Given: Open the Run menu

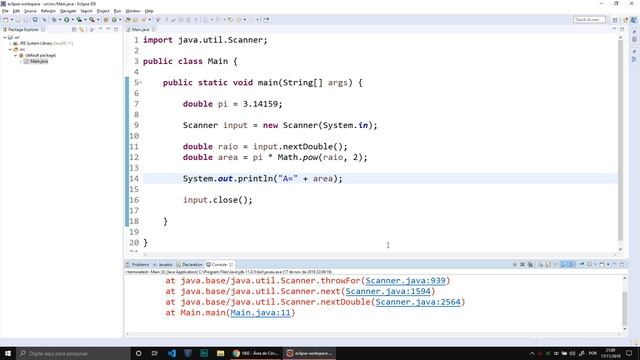Looking at the screenshot, I should 118,11.
